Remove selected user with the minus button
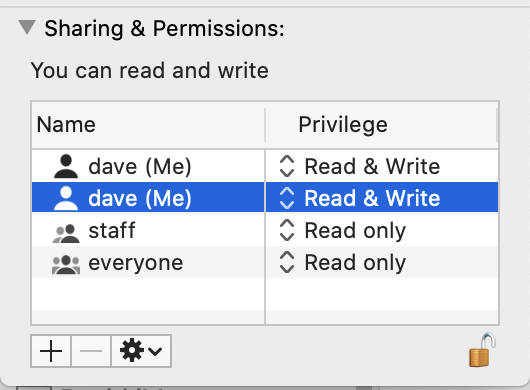Viewport: 530px width, 390px height. (91, 351)
